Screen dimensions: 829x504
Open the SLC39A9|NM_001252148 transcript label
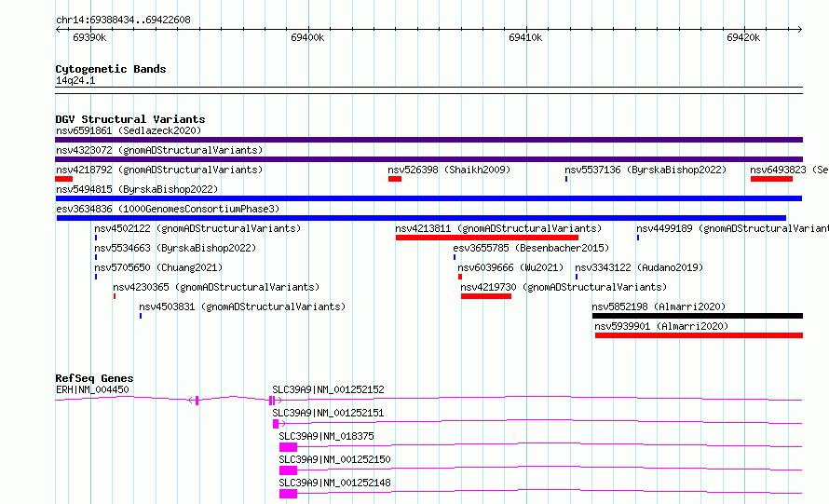point(334,483)
